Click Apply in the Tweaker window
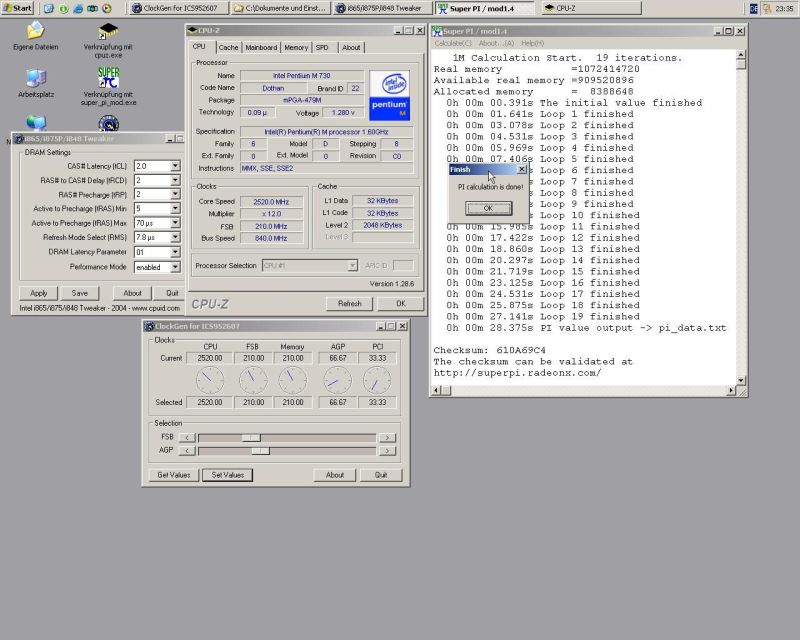 (38, 293)
